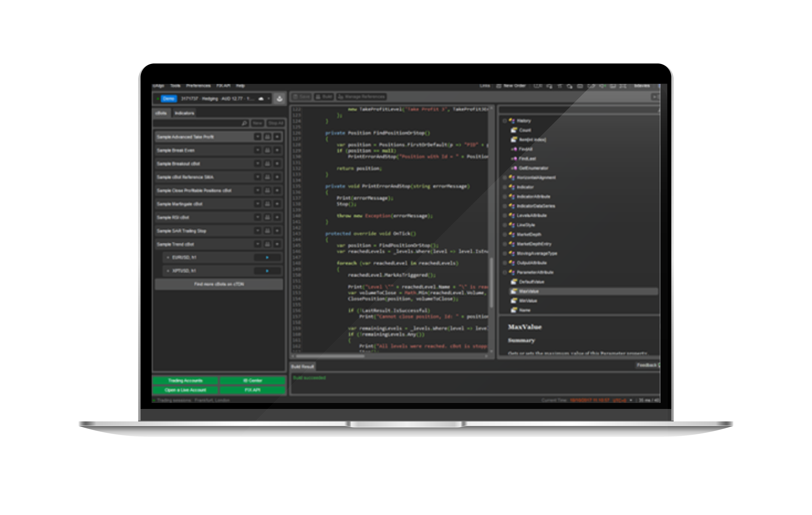Screen dimensions: 812x515
Task: Click the FindLast method icon
Action: [514, 158]
